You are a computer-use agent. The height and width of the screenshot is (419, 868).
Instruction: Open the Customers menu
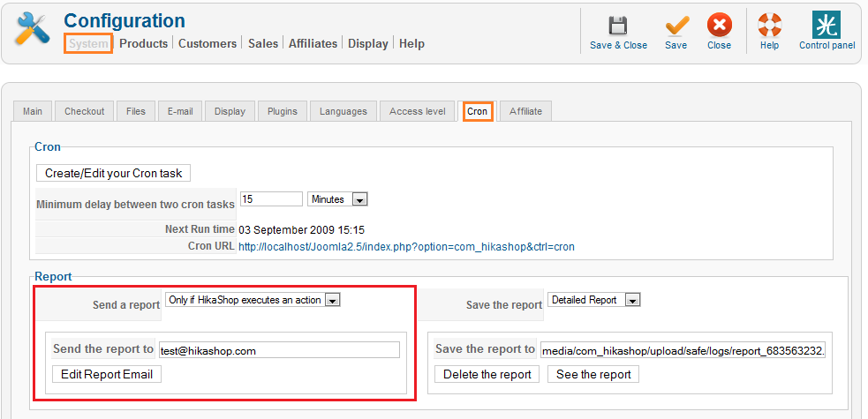tap(208, 44)
